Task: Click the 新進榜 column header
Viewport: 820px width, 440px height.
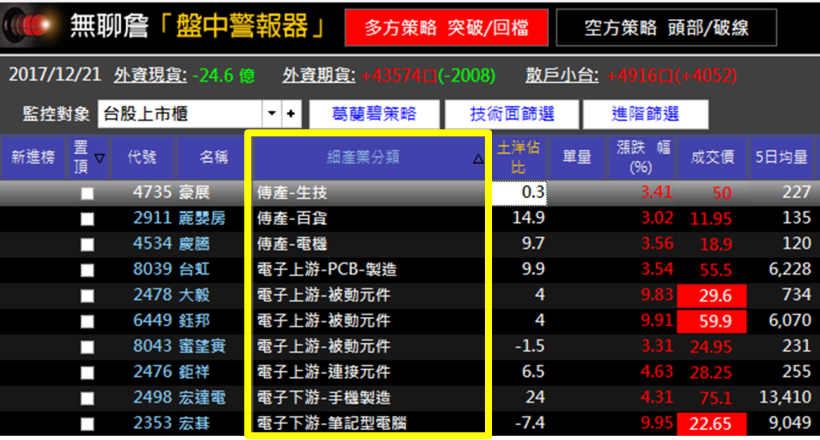Action: pos(33,157)
